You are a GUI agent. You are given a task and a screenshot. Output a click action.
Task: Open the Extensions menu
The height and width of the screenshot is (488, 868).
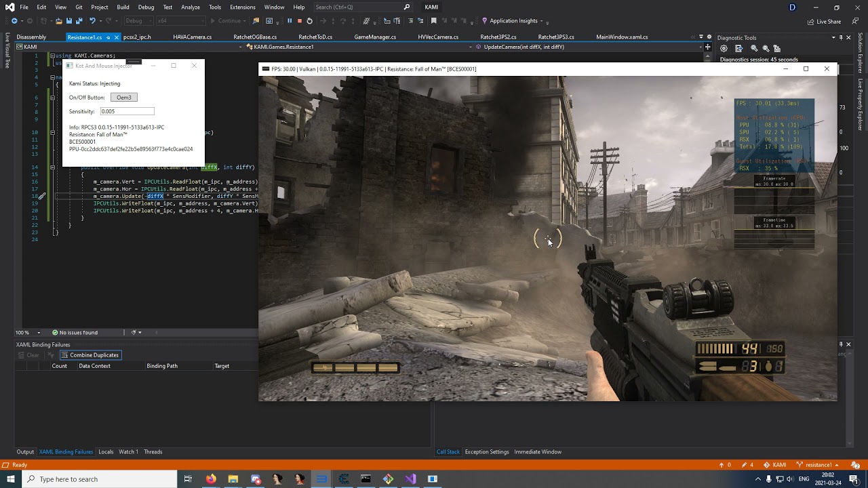coord(243,7)
